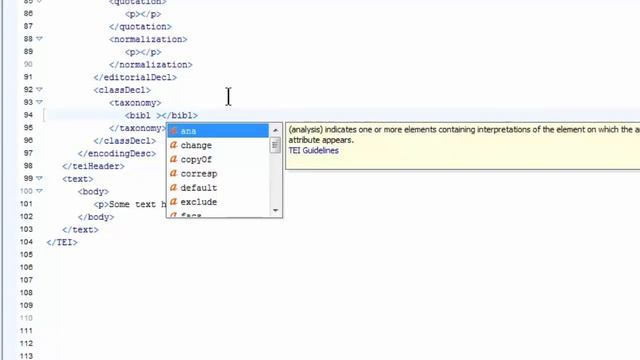Image resolution: width=640 pixels, height=360 pixels.
Task: Open the TEI Guidelines link in tooltip
Action: coord(313,151)
